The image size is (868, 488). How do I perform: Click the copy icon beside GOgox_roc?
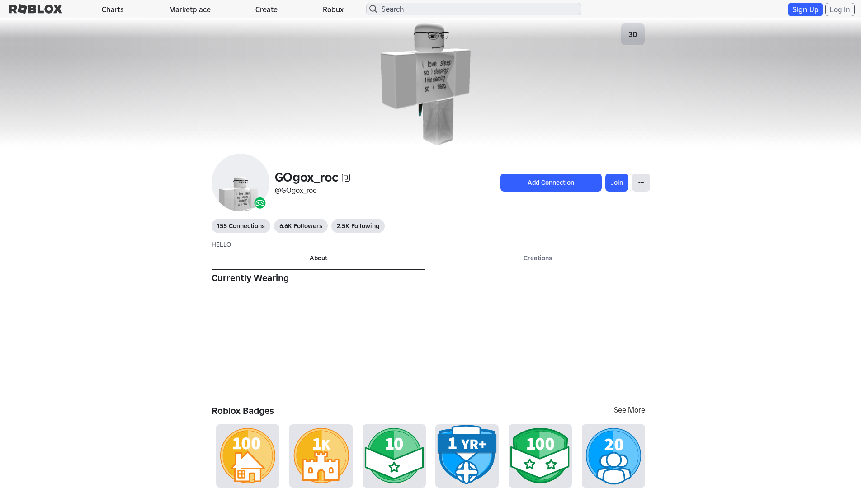(x=346, y=178)
